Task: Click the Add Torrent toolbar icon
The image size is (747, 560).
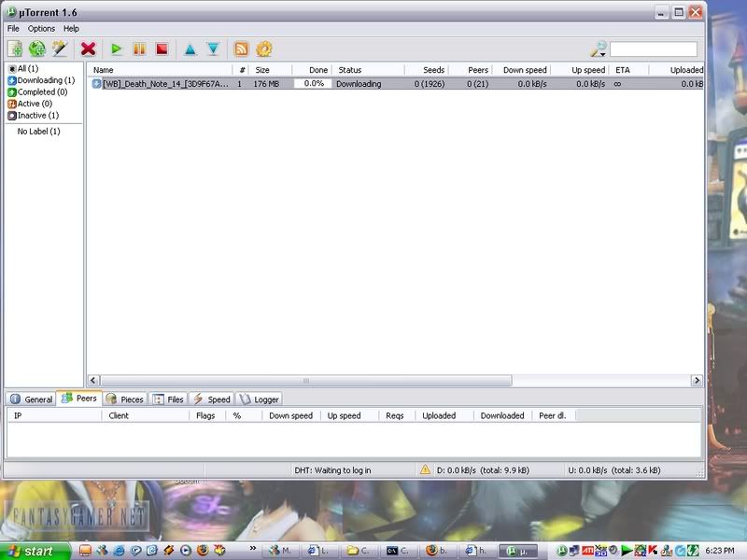Action: [x=15, y=49]
